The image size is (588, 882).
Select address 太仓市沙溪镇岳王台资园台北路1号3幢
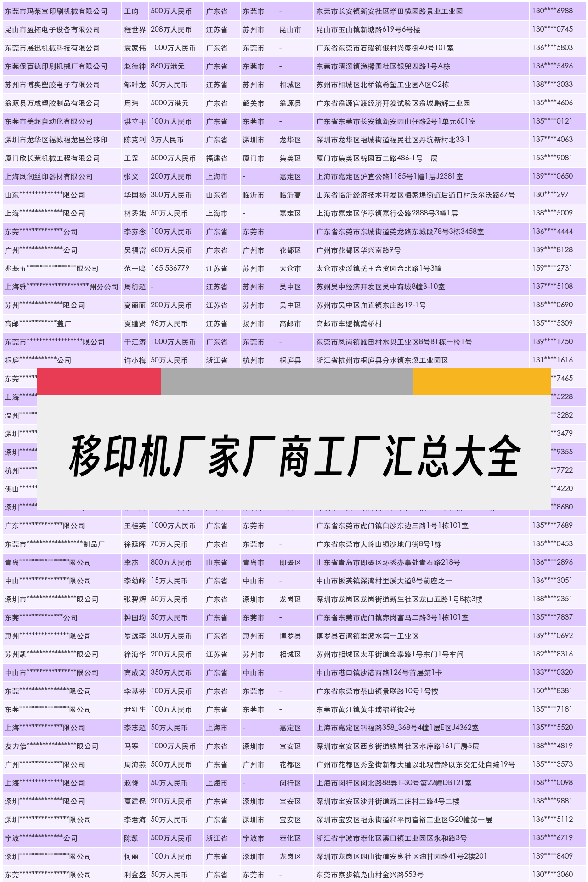point(379,268)
